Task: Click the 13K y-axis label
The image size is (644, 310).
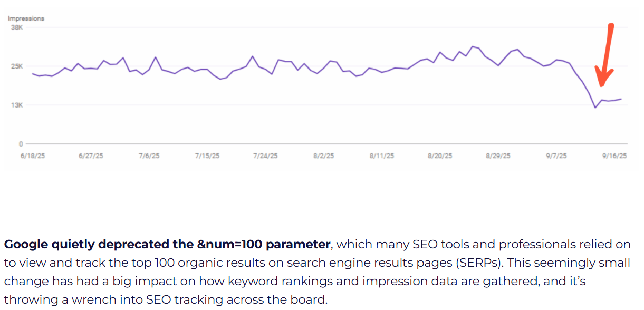Action: (x=17, y=105)
